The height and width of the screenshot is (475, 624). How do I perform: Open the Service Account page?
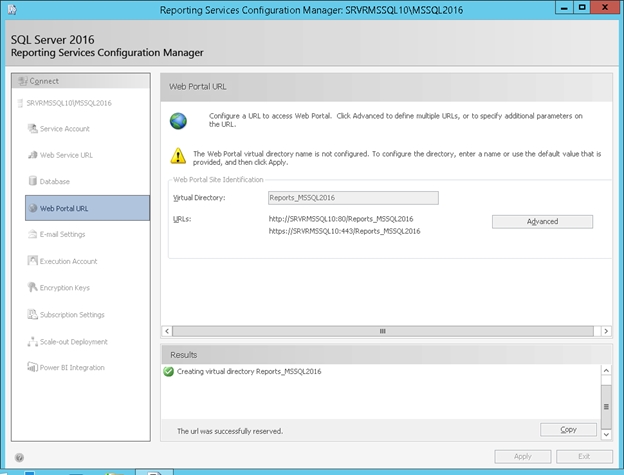click(x=64, y=129)
